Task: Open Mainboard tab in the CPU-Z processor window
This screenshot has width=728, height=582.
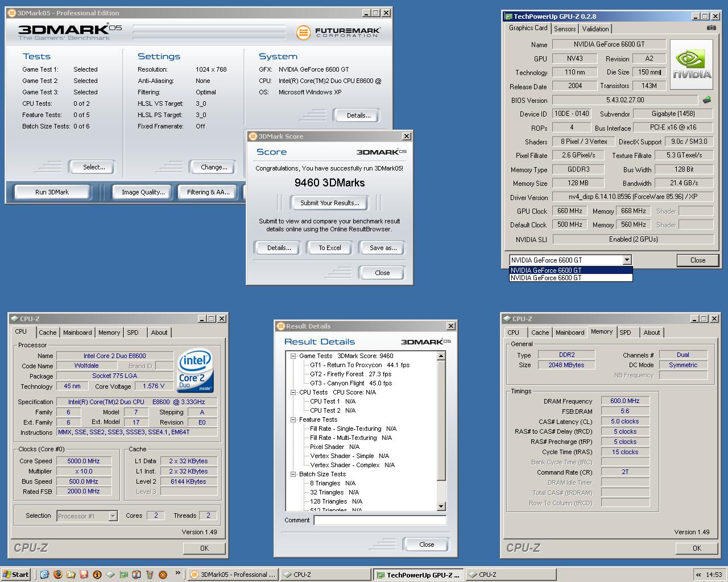Action: [77, 332]
